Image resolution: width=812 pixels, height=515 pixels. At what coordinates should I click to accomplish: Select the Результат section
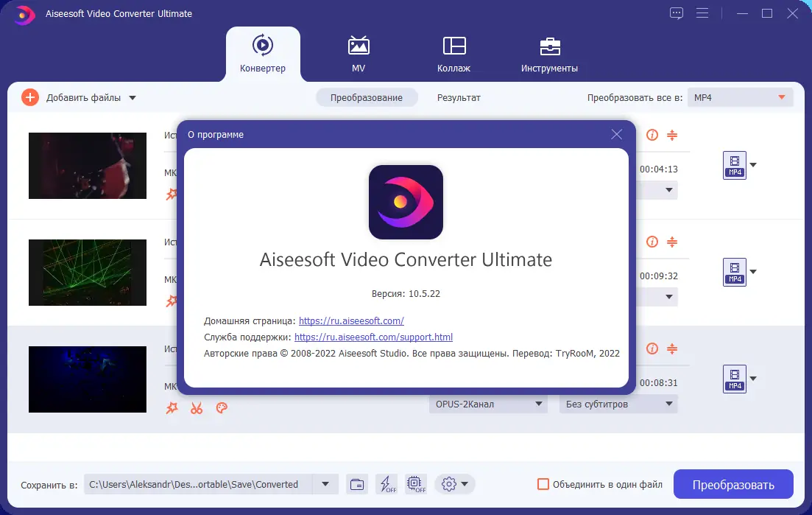pos(459,97)
